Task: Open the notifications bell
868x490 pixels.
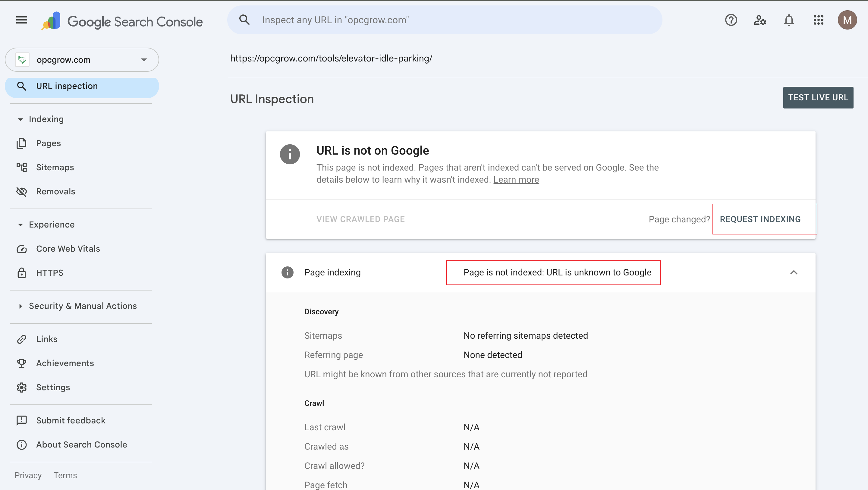Action: 789,20
